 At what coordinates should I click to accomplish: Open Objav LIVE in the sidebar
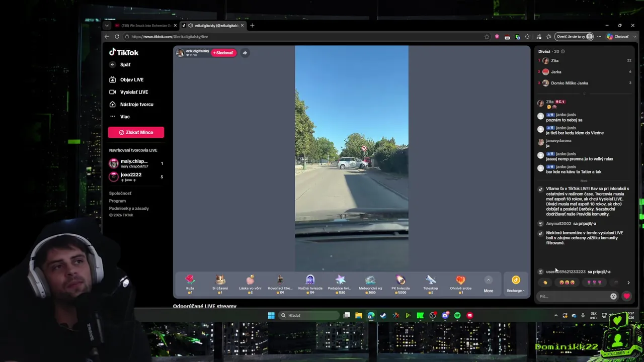pyautogui.click(x=126, y=79)
